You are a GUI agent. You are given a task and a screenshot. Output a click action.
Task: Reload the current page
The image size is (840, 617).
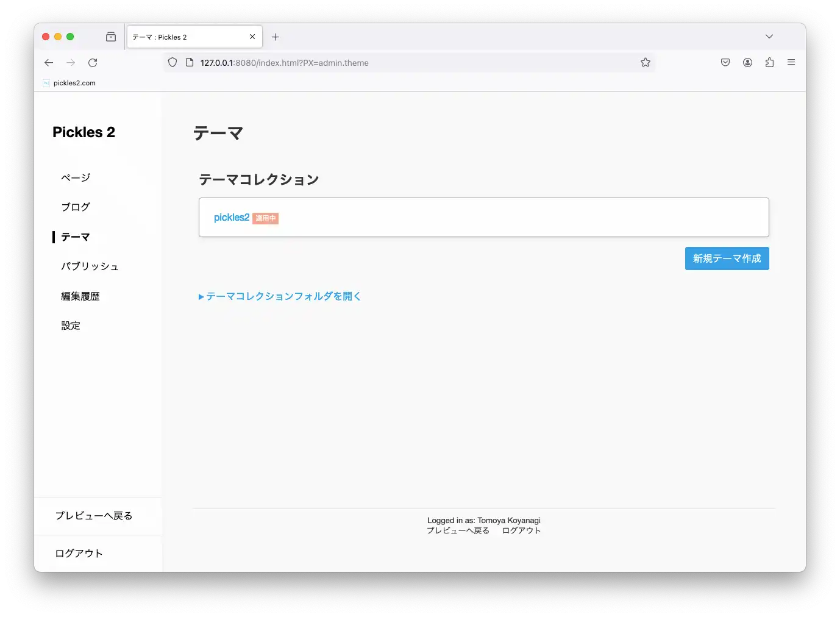point(93,63)
